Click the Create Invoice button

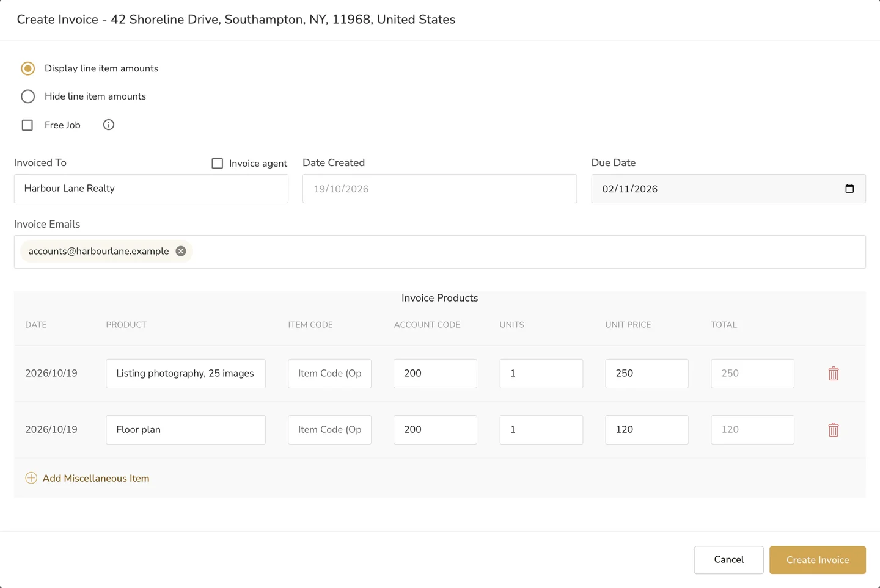pyautogui.click(x=818, y=560)
